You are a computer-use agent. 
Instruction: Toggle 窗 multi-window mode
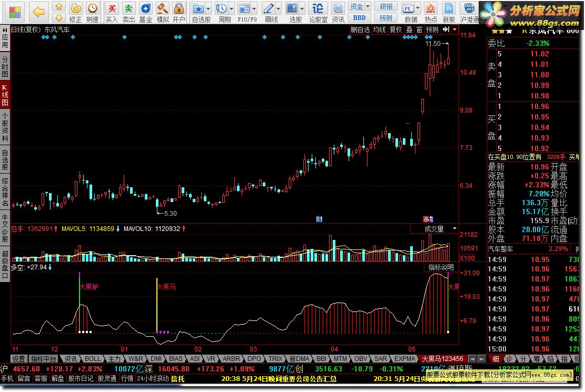pyautogui.click(x=419, y=29)
